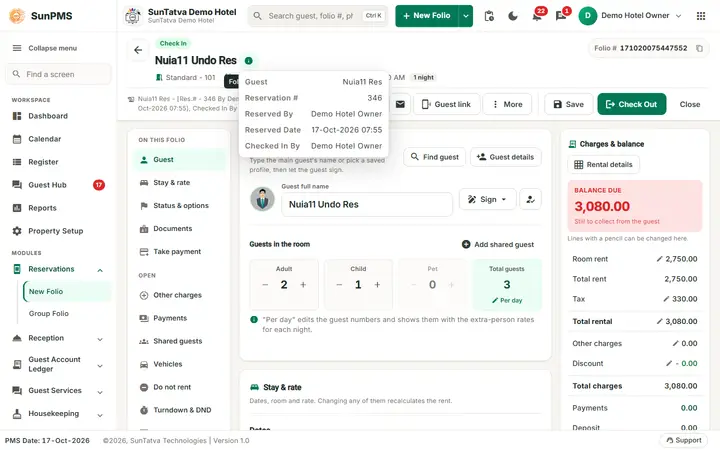Edit the Room rent pencil icon

click(659, 259)
